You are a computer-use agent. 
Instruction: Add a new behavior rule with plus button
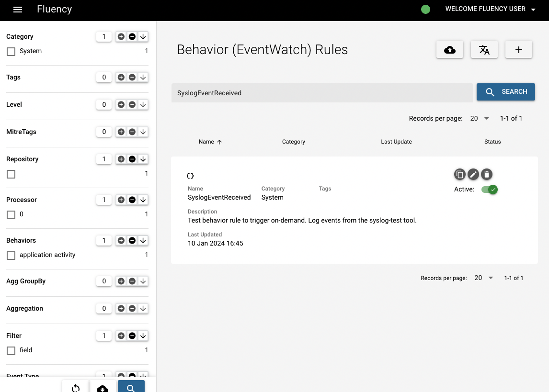pyautogui.click(x=518, y=50)
